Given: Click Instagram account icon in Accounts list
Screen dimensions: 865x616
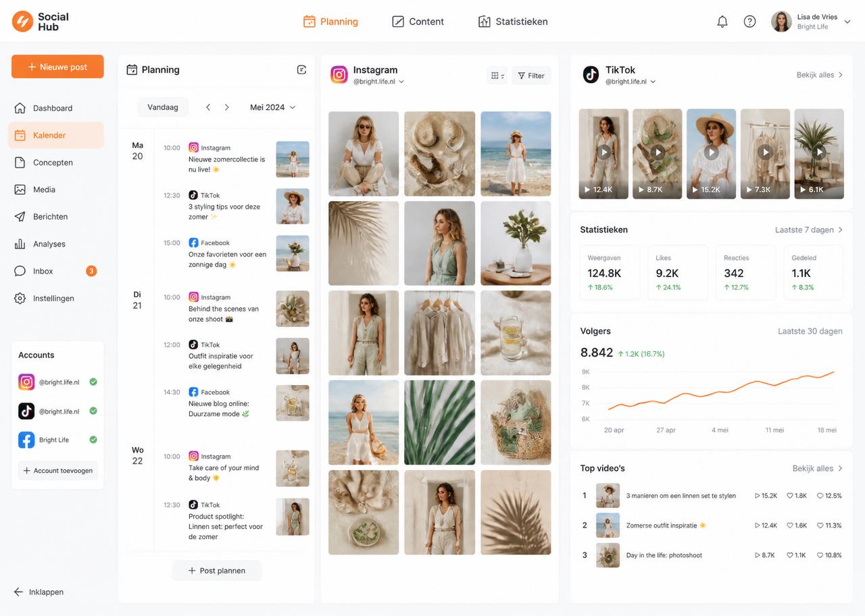Looking at the screenshot, I should pos(26,382).
